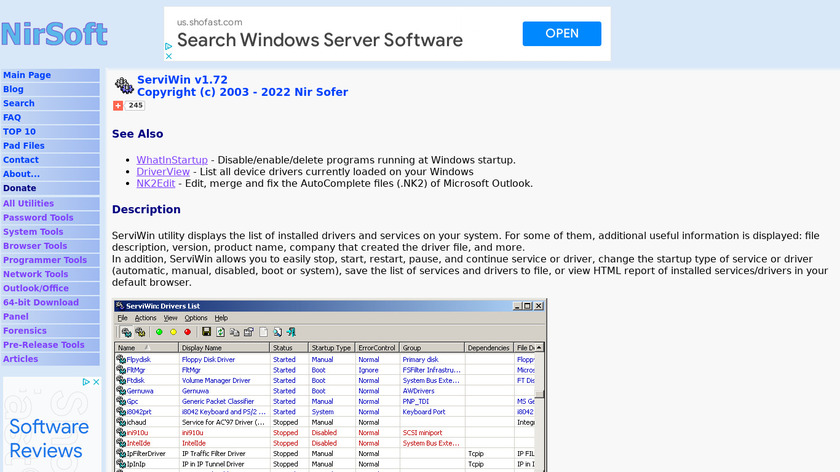Open the Actions menu in ServiWin window
Viewport: 840px width, 472px height.
[x=145, y=318]
